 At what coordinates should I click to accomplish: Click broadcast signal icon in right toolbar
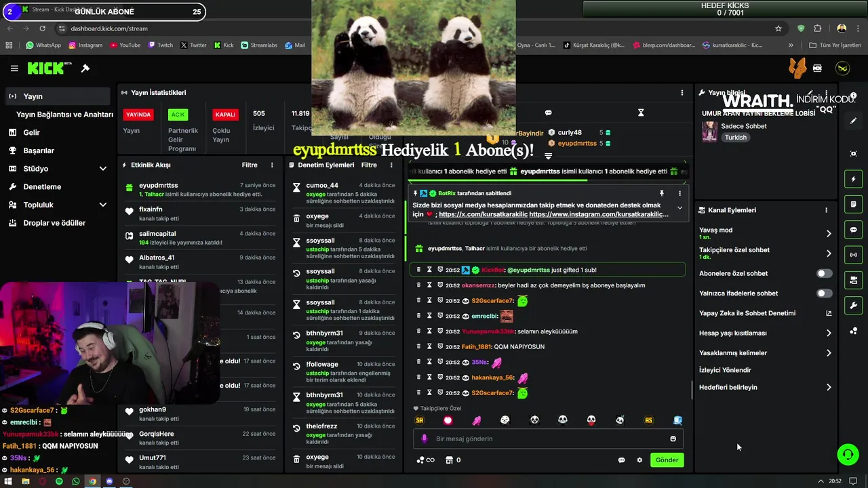click(x=854, y=255)
